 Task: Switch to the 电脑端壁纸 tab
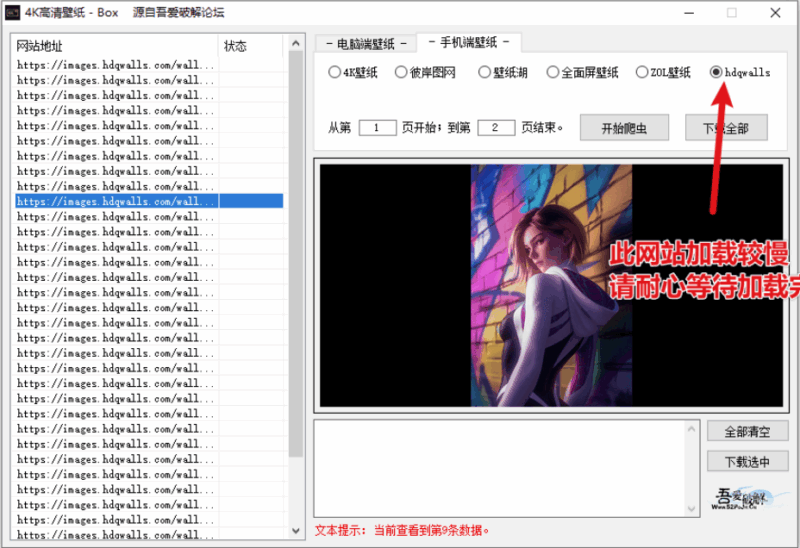tap(366, 44)
